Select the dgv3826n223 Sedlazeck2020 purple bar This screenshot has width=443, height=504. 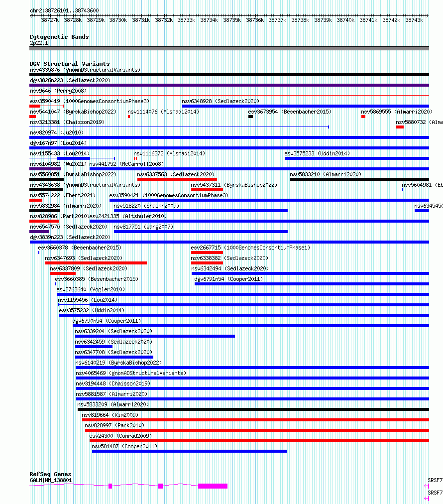point(229,85)
